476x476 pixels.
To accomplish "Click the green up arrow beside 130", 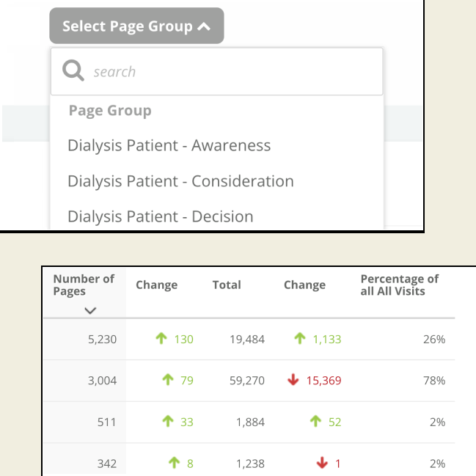I will tap(162, 339).
